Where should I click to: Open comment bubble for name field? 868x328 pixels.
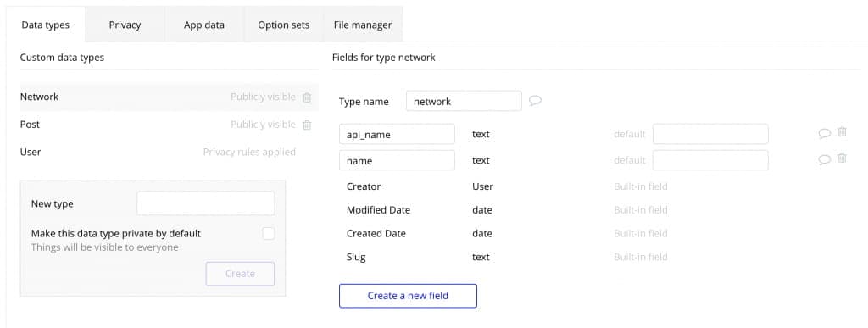[x=825, y=160]
